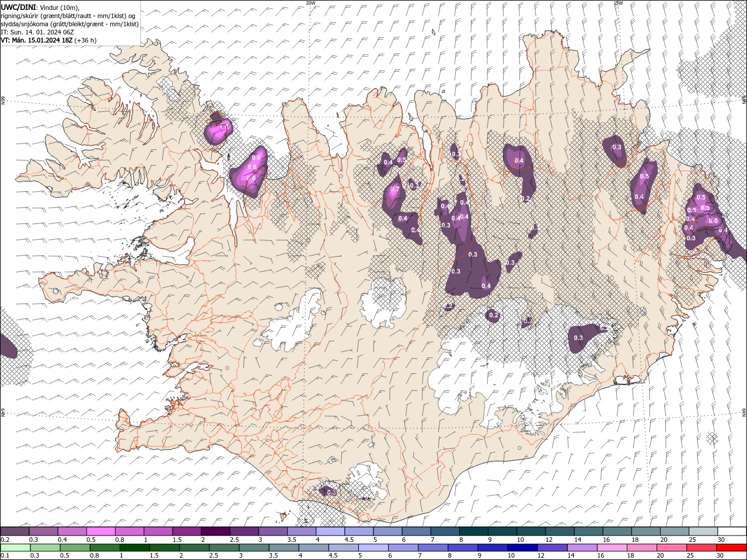
Task: Click the '1.1' snowfall value on the map
Action: (x=223, y=127)
